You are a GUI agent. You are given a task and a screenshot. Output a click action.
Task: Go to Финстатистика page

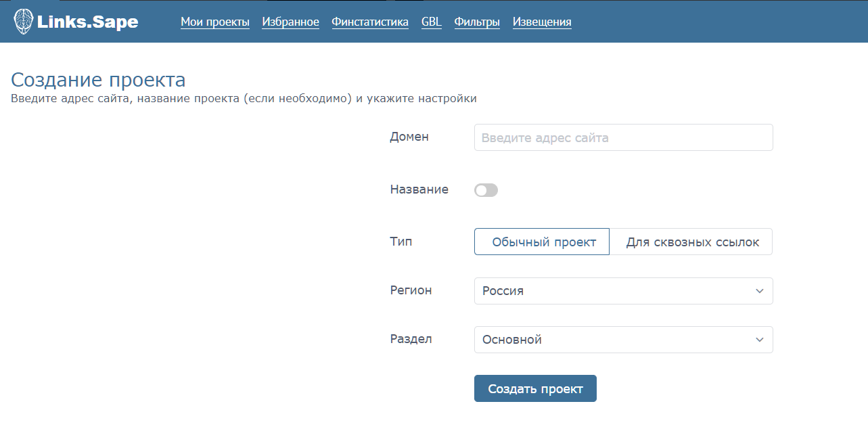pyautogui.click(x=370, y=22)
